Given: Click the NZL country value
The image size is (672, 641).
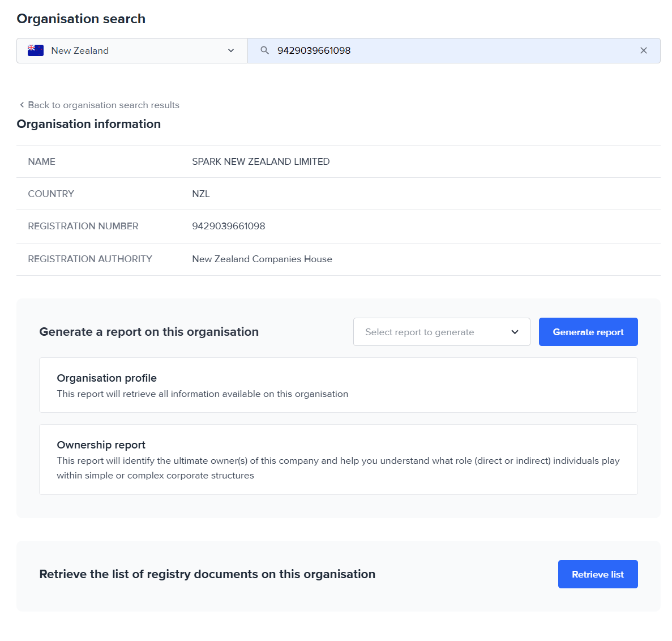Looking at the screenshot, I should click(x=200, y=194).
